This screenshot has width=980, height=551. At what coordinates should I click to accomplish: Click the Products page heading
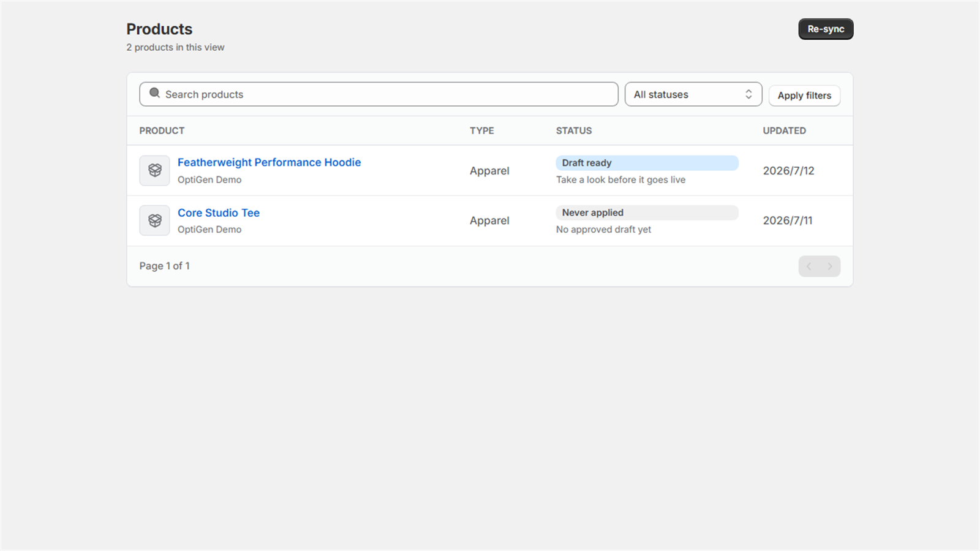[x=159, y=29]
